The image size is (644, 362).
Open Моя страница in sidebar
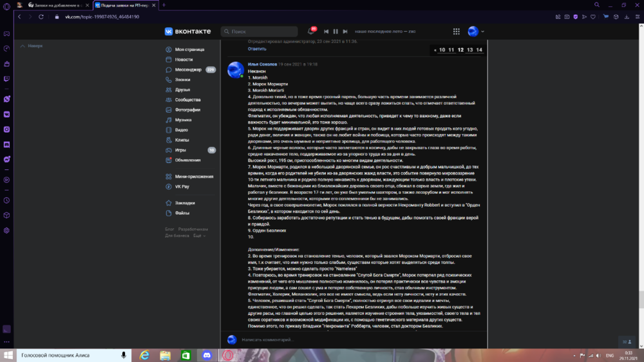190,50
